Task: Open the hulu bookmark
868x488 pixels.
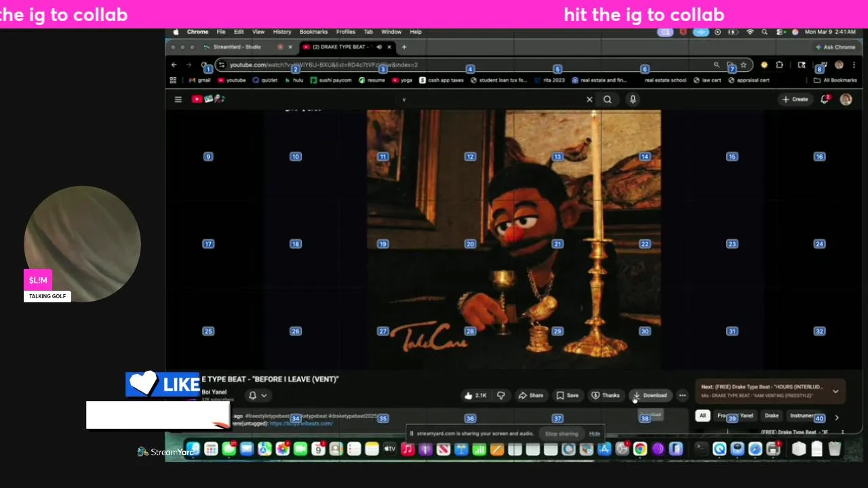Action: click(294, 80)
